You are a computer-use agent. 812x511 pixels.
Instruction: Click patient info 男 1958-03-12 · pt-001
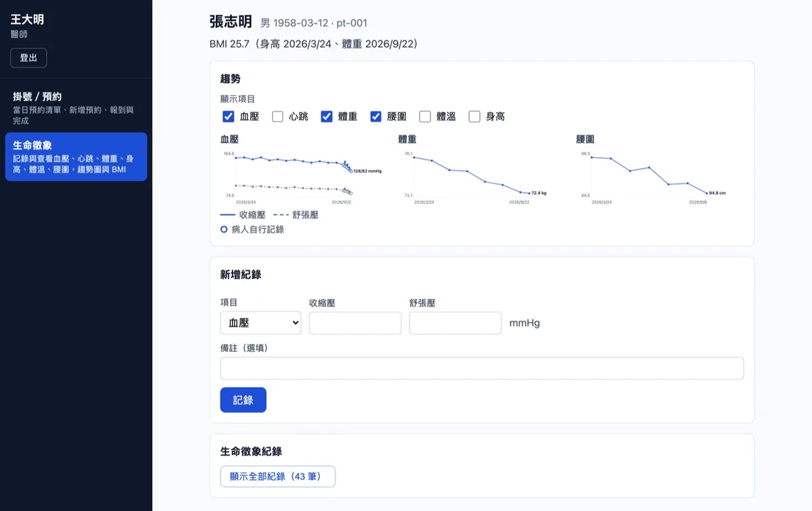pyautogui.click(x=314, y=24)
